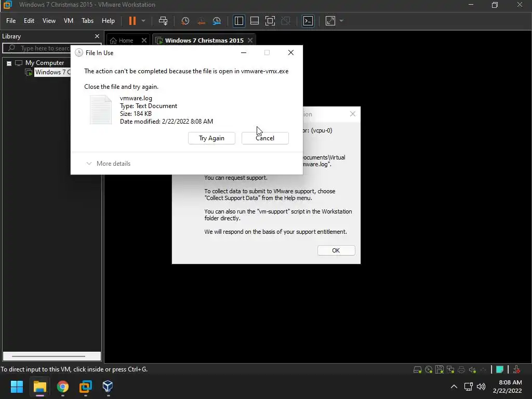The image size is (532, 399).
Task: Open File Explorer from the taskbar
Action: click(39, 387)
